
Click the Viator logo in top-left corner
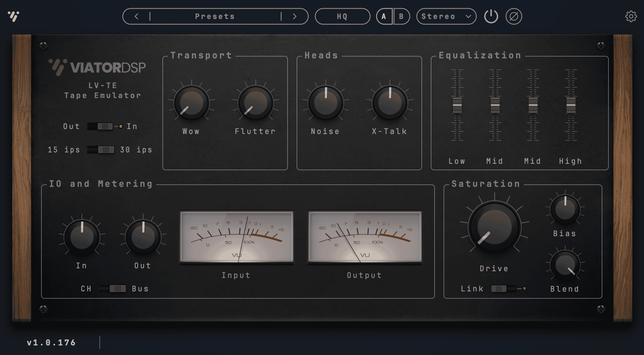(x=13, y=16)
